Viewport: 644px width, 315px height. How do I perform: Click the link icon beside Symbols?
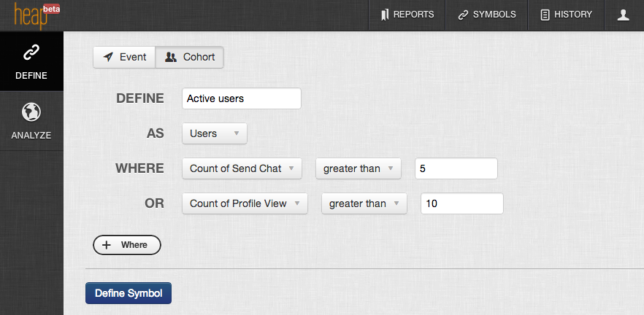click(x=463, y=15)
